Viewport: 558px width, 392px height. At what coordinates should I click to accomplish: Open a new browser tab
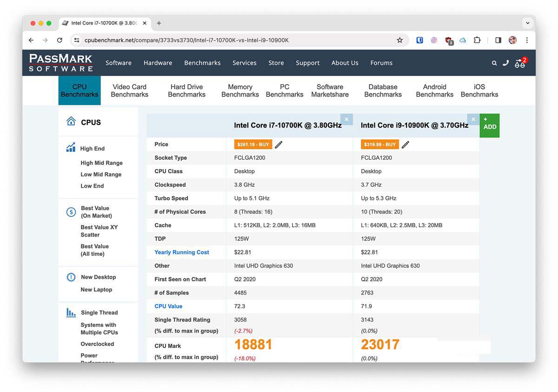click(159, 23)
